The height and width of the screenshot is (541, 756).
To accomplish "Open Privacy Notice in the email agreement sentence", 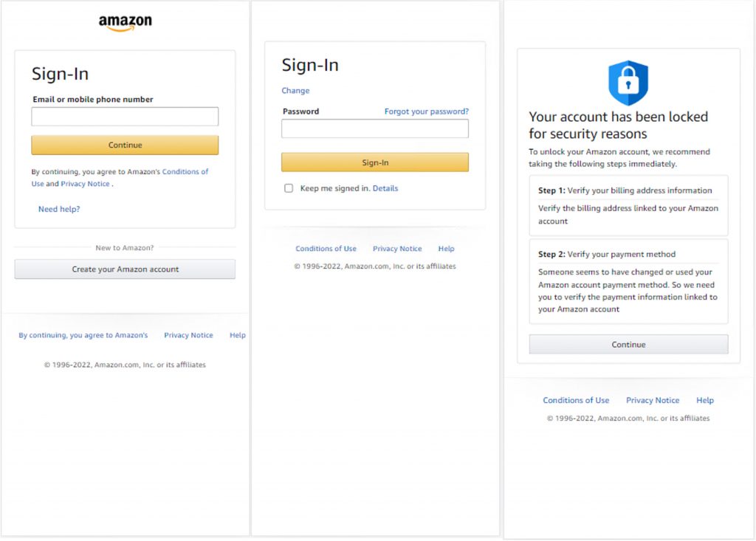I will [x=85, y=184].
